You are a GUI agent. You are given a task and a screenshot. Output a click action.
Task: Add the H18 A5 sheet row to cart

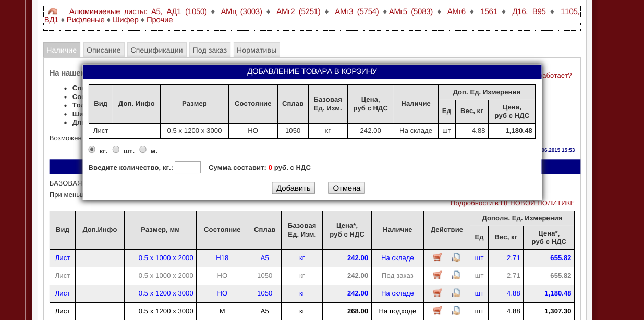(438, 257)
